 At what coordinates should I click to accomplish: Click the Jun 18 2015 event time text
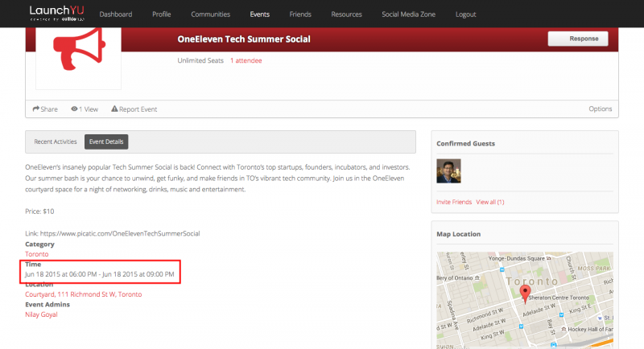click(x=99, y=274)
